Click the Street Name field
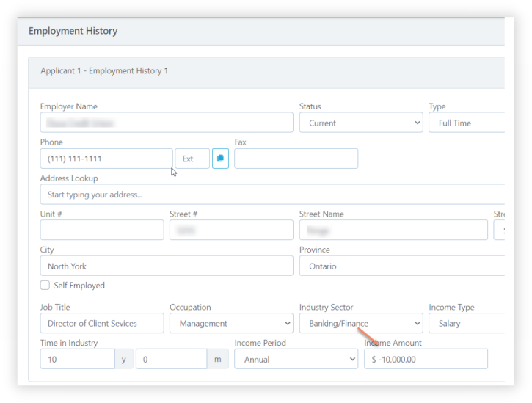Image resolution: width=532 pixels, height=403 pixels. (393, 230)
